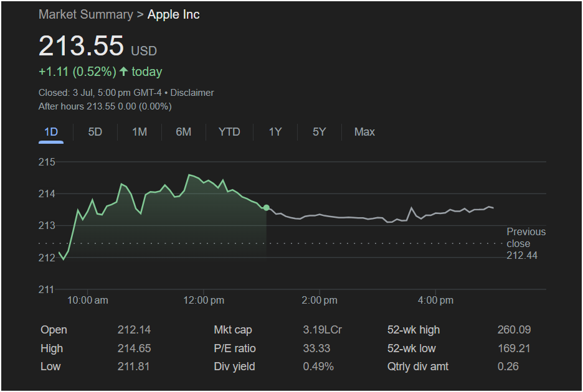Image resolution: width=583 pixels, height=392 pixels.
Task: Click the 212 price axis label
Action: pyautogui.click(x=47, y=258)
